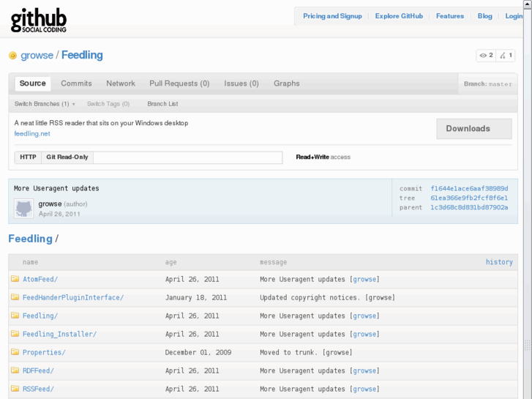This screenshot has width=532, height=399.
Task: Open the RSSFeed/ directory link
Action: pyautogui.click(x=38, y=389)
